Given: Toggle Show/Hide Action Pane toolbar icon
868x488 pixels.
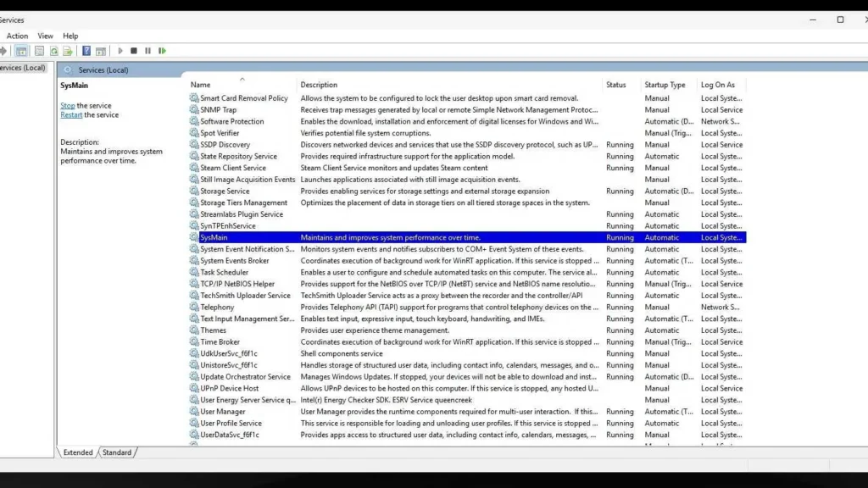Looking at the screenshot, I should click(101, 51).
